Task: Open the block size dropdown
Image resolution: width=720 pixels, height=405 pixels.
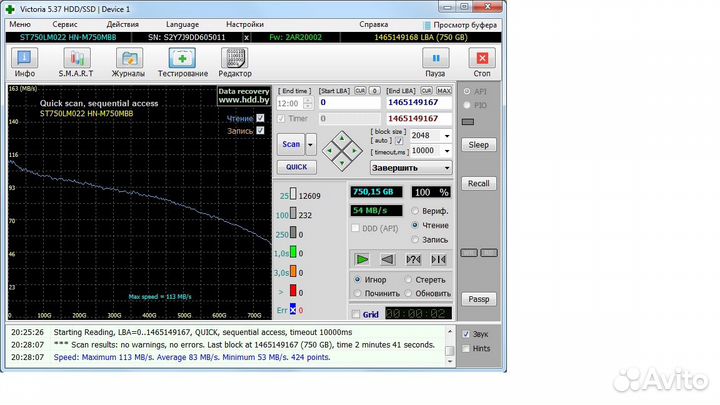Action: tap(447, 135)
